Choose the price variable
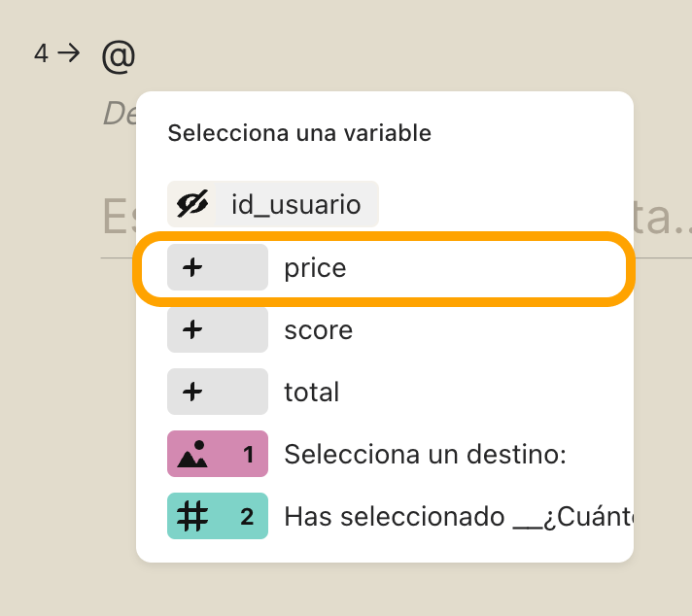This screenshot has width=692, height=616. [x=384, y=268]
